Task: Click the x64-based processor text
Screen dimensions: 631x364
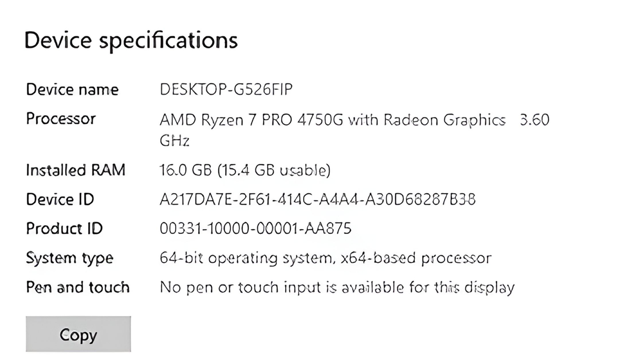Action: coord(416,258)
